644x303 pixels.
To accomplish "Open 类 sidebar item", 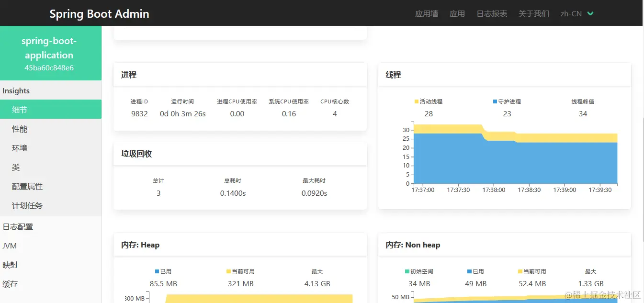I will 51,168.
